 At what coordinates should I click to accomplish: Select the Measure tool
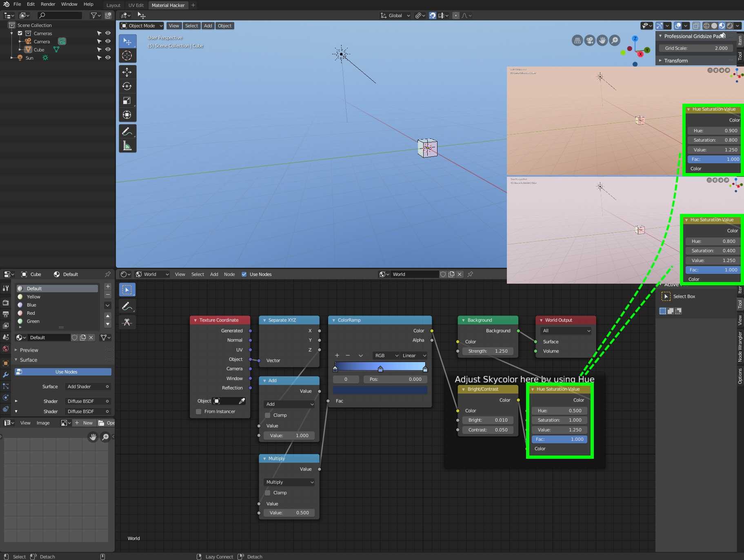point(127,146)
